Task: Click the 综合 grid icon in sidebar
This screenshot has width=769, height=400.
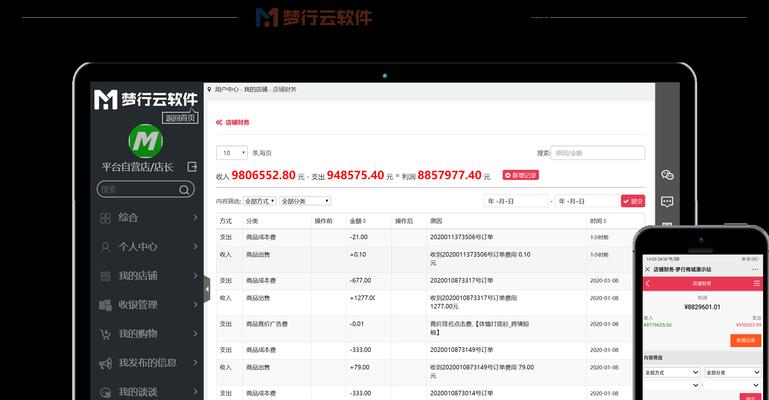Action: (x=105, y=218)
